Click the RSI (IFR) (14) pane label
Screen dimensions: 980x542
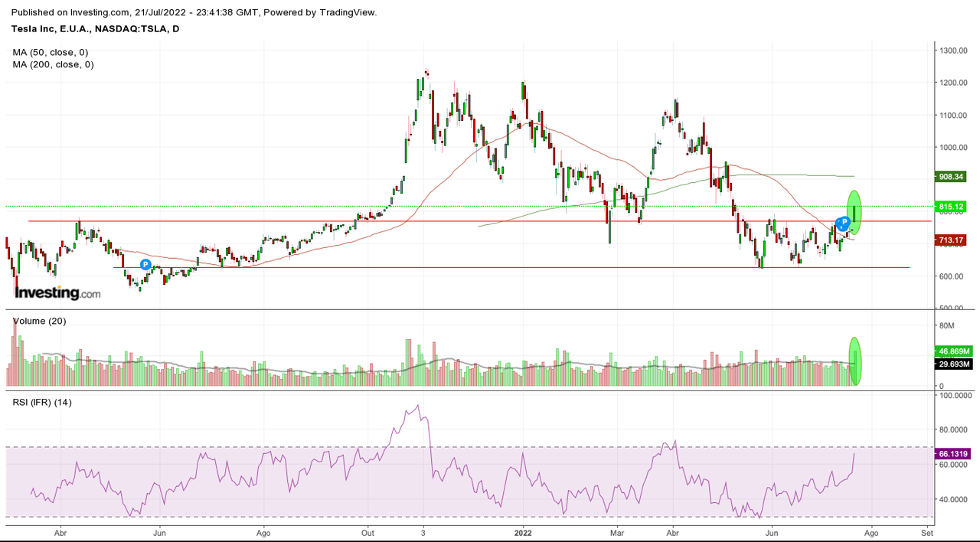[x=42, y=402]
